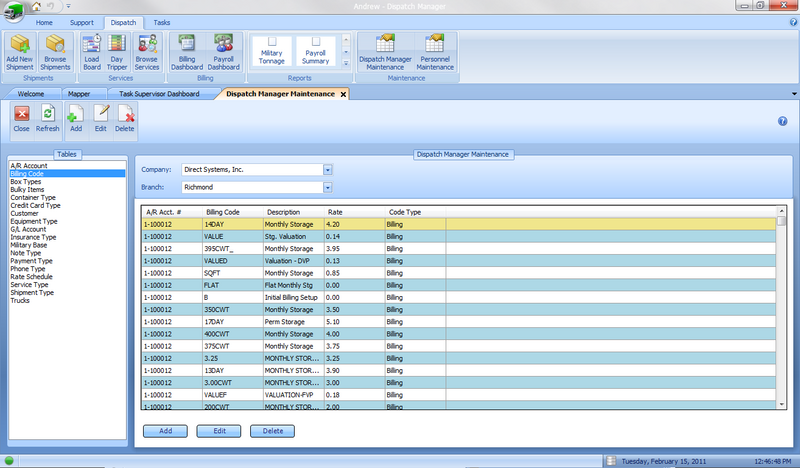Switch to the Tasks ribbon tab
Viewport: 800px width, 468px height.
point(161,21)
